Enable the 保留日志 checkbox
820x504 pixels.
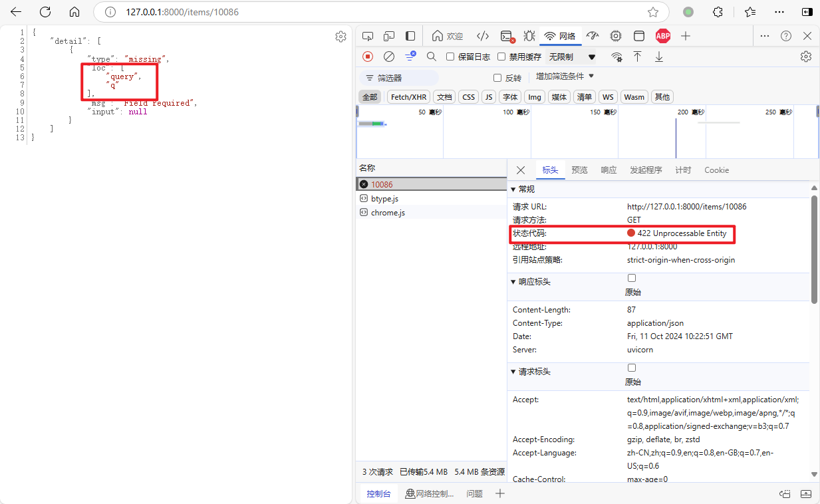coord(450,57)
